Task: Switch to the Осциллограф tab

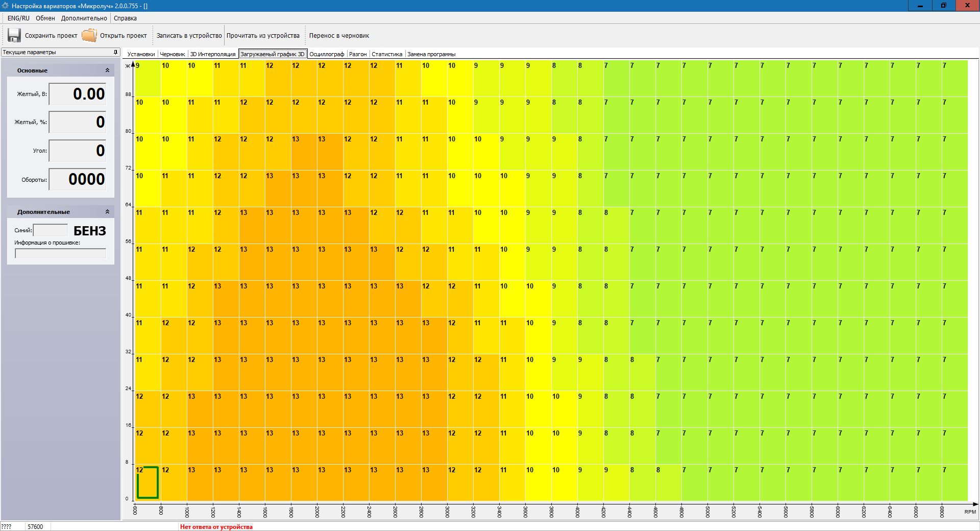Action: click(x=327, y=54)
